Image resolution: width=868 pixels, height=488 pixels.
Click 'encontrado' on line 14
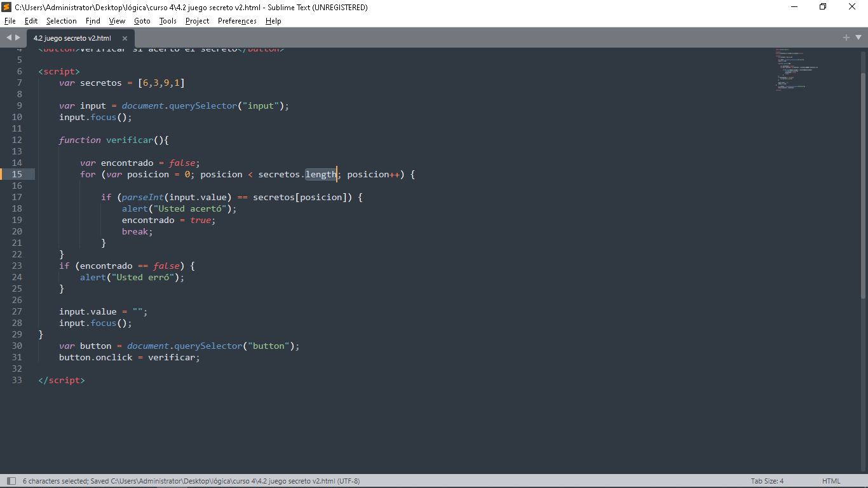pyautogui.click(x=127, y=163)
